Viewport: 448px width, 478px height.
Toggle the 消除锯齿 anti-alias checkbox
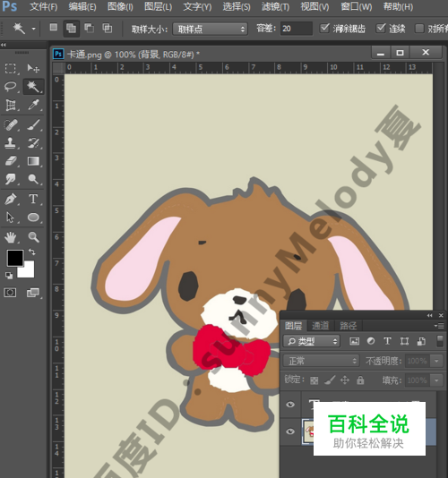[324, 29]
